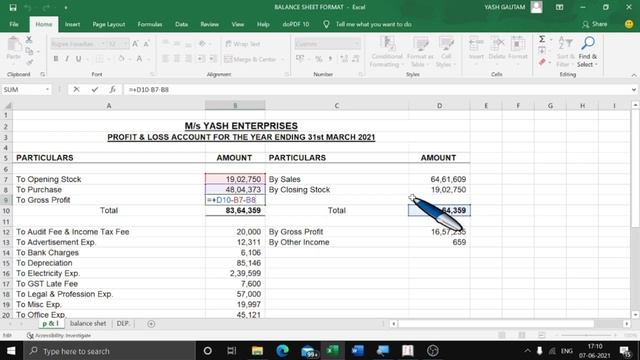Click the smiley feedback icon
This screenshot has height=360, width=640.
(629, 24)
